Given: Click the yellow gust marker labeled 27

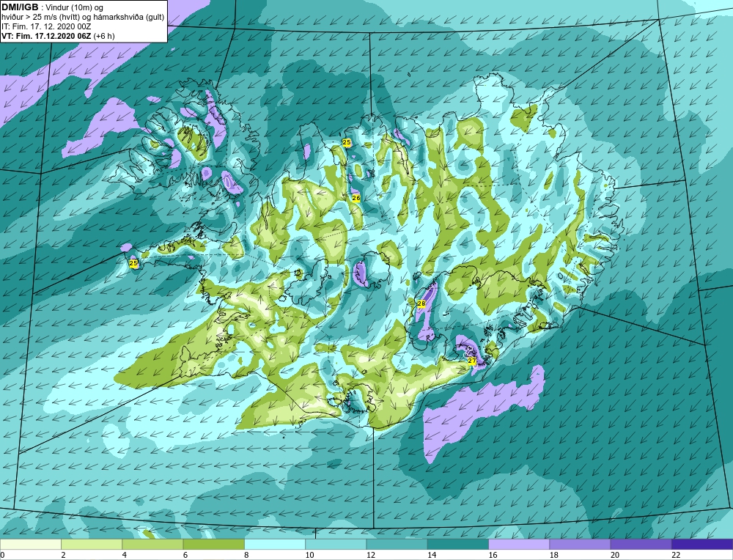Looking at the screenshot, I should click(x=471, y=361).
